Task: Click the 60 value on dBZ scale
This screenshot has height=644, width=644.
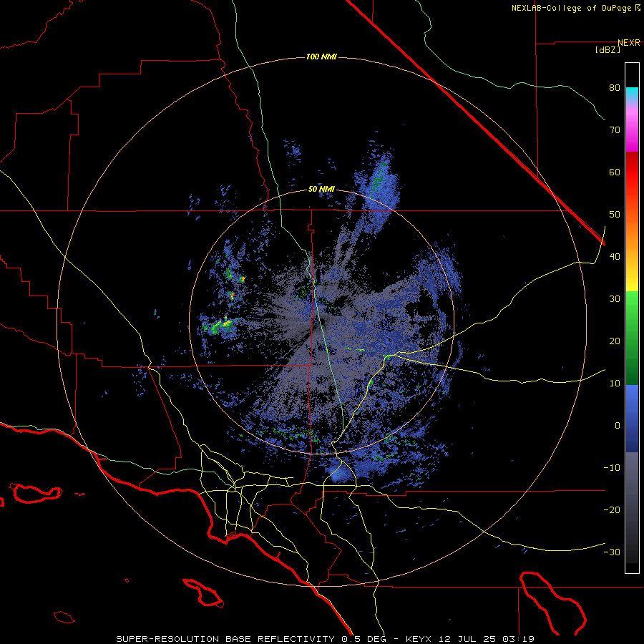Action: 615,172
